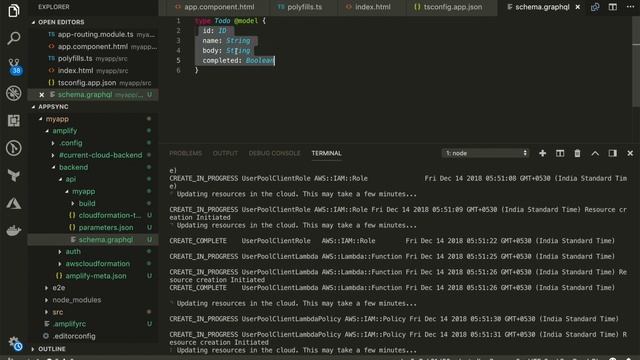The height and width of the screenshot is (360, 640).
Task: Click line 5 'completed: Boolean' in editor
Action: [x=238, y=60]
